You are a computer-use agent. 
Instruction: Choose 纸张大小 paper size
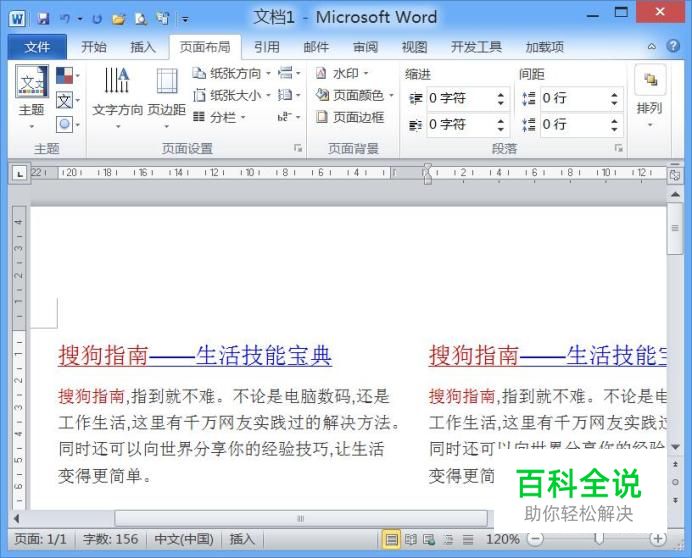coord(231,95)
